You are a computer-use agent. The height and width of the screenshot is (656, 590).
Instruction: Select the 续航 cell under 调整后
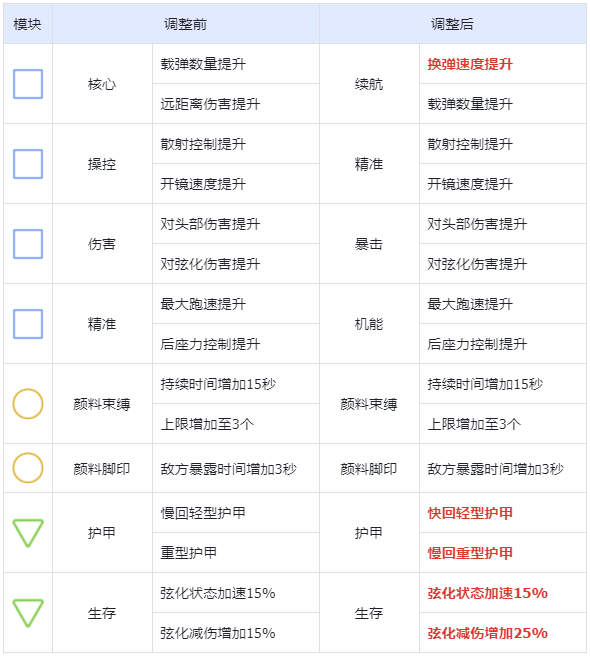point(369,84)
